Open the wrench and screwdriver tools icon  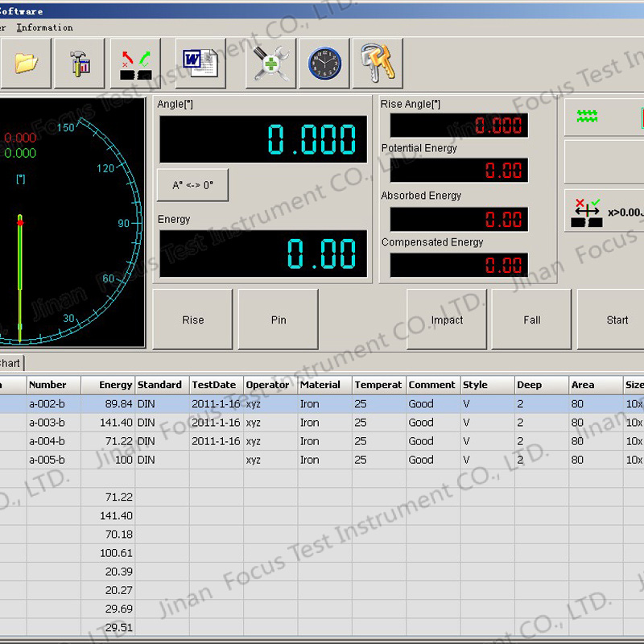coord(270,64)
